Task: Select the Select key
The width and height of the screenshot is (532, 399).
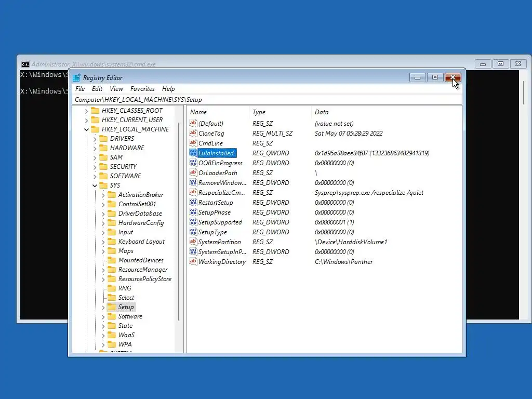Action: [126, 298]
